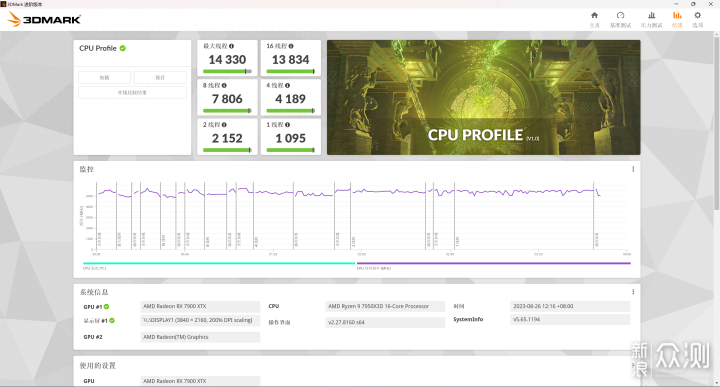Click the 7 806 score progress bar

[227, 111]
